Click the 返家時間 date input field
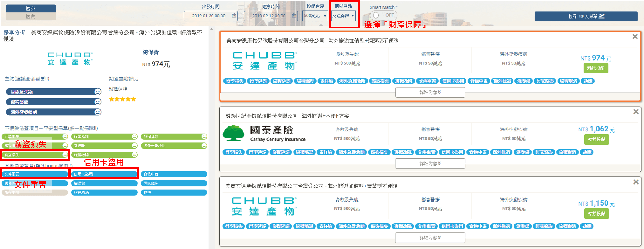This screenshot has width=644, height=249. point(270,16)
